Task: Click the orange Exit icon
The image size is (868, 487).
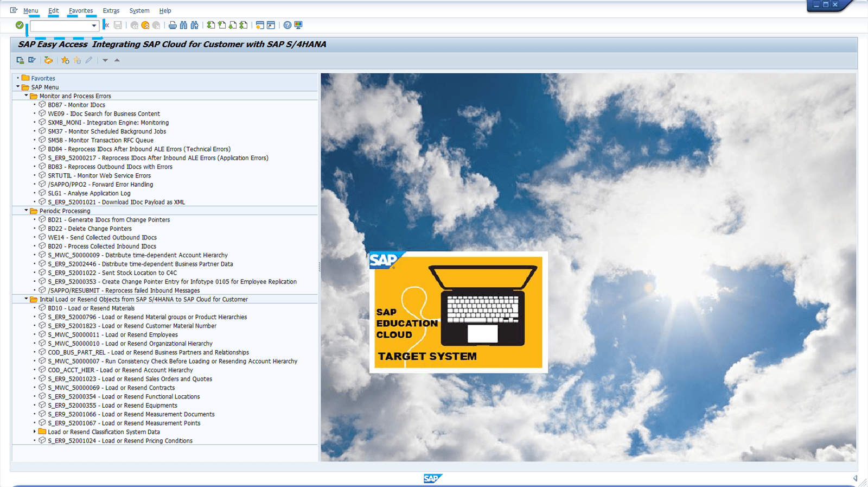Action: pos(145,25)
